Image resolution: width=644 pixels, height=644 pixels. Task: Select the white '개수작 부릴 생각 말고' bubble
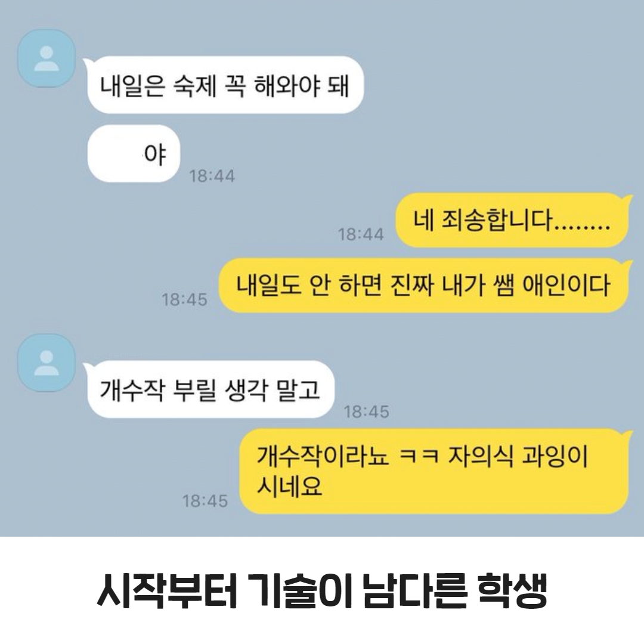coord(209,389)
